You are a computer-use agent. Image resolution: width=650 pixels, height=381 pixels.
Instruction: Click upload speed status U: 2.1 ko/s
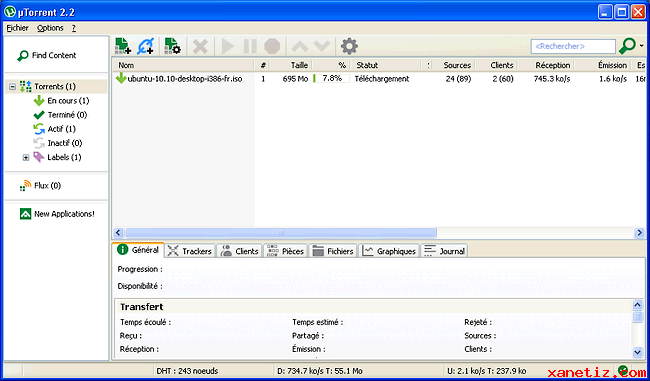(487, 371)
